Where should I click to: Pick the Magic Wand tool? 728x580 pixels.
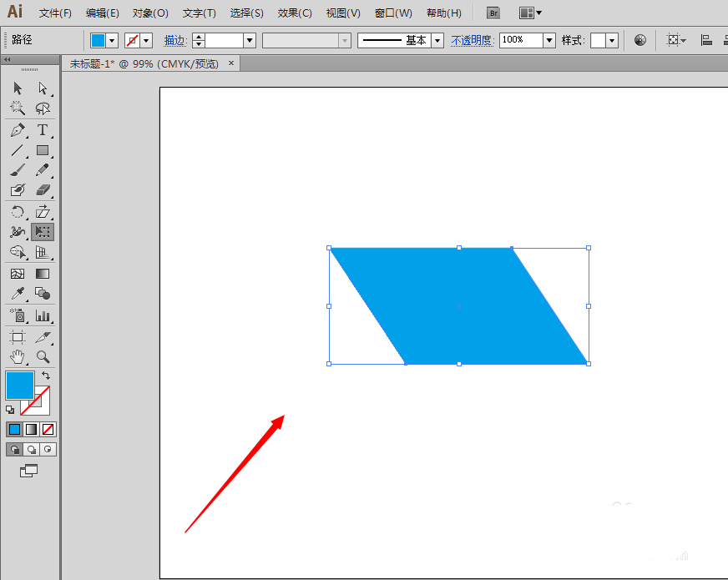coord(18,108)
